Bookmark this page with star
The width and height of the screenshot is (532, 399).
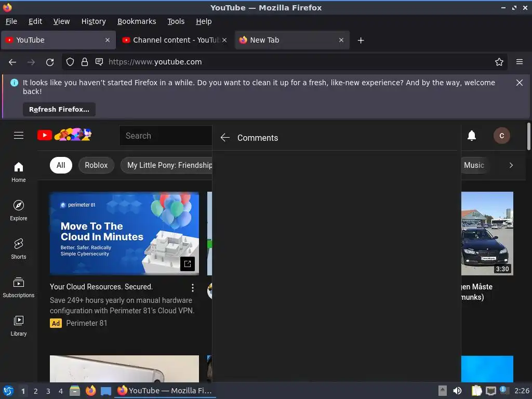point(499,62)
